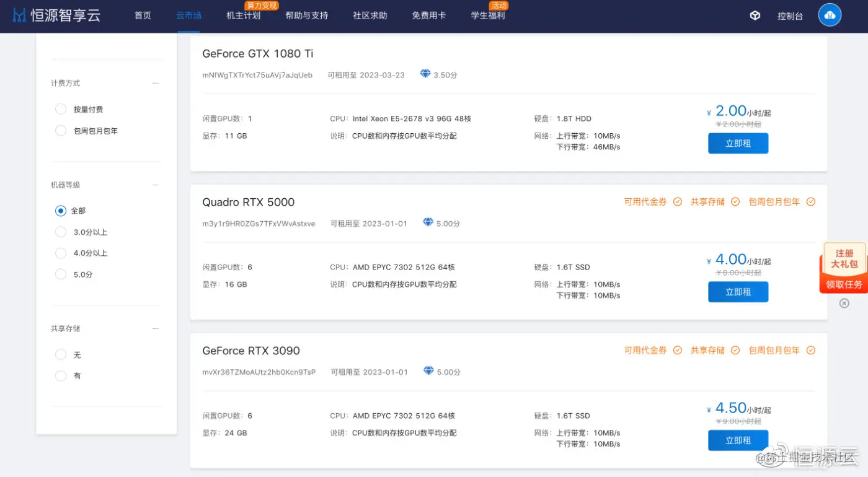Screen dimensions: 868x477
Task: Click 可租用至 2023-03-23 date text
Action: coord(366,75)
